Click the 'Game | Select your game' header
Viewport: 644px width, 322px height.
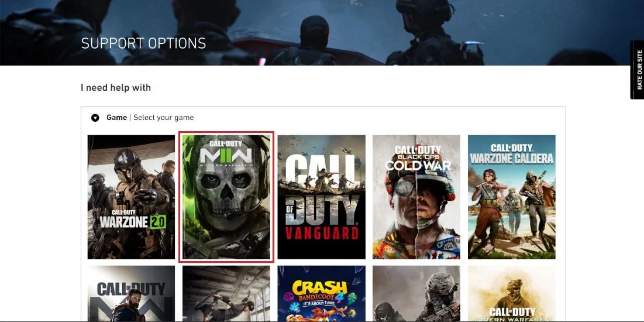click(x=150, y=118)
